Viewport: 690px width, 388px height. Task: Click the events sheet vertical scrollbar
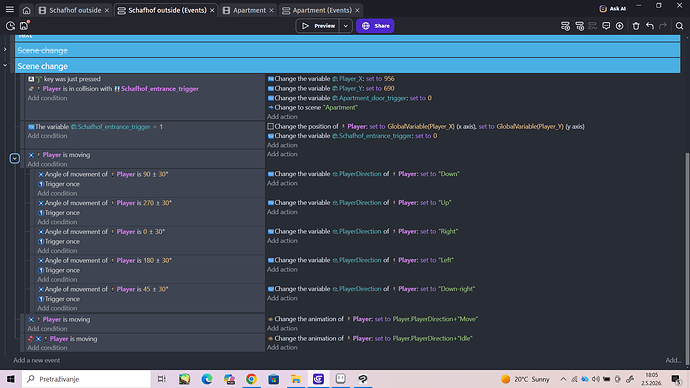tap(687, 258)
